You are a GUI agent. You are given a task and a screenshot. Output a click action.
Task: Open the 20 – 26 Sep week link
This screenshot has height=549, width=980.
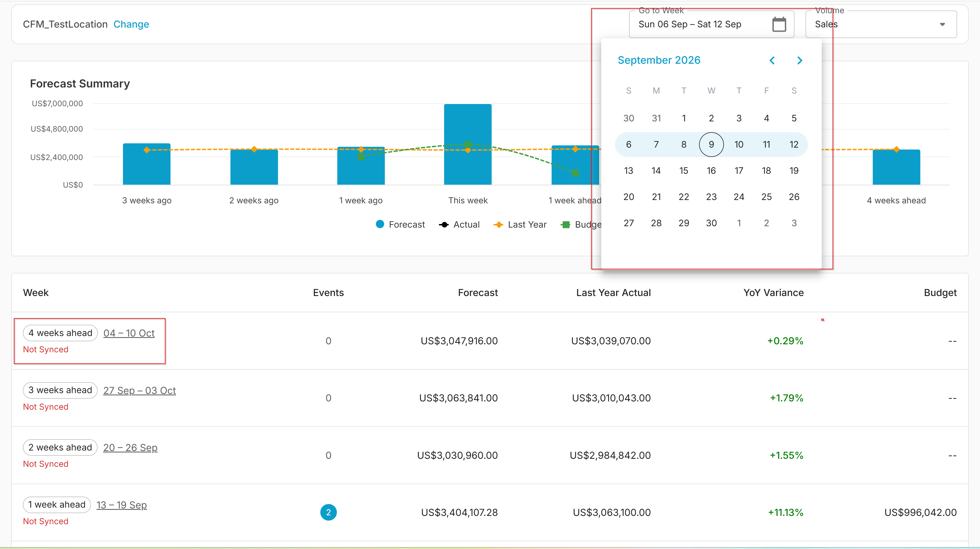130,448
